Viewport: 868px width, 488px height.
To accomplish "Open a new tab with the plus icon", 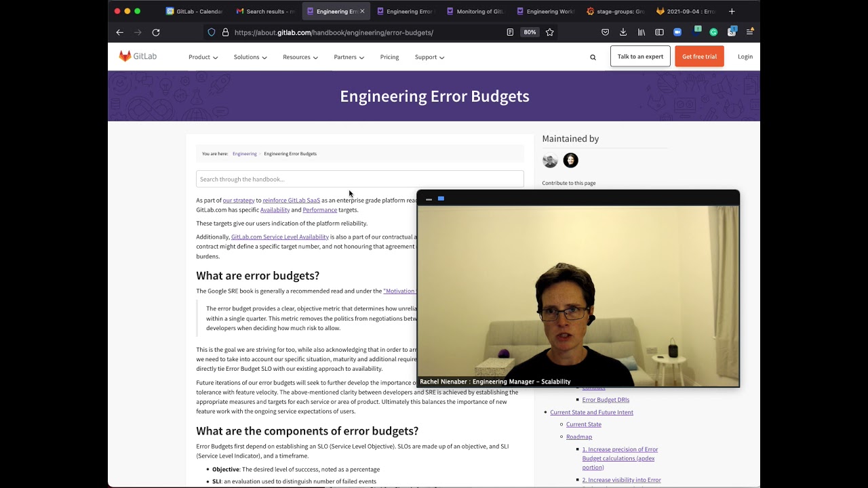I will 732,12.
